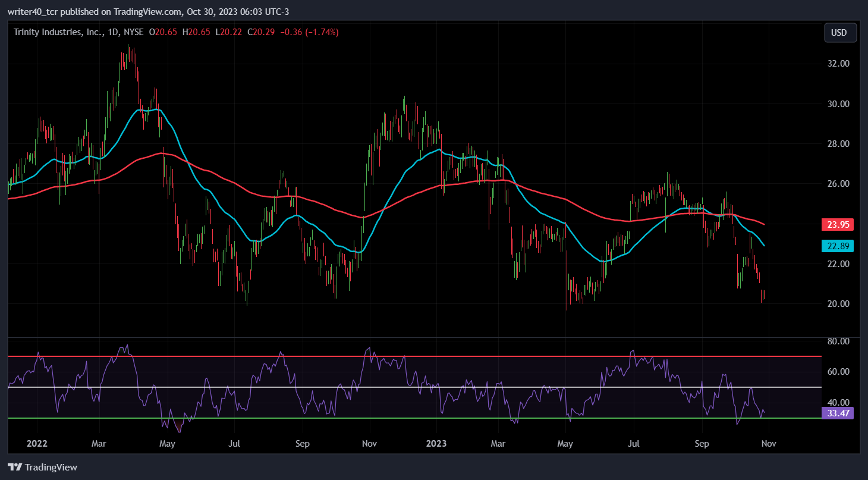Click the TradingView logo

(x=42, y=468)
